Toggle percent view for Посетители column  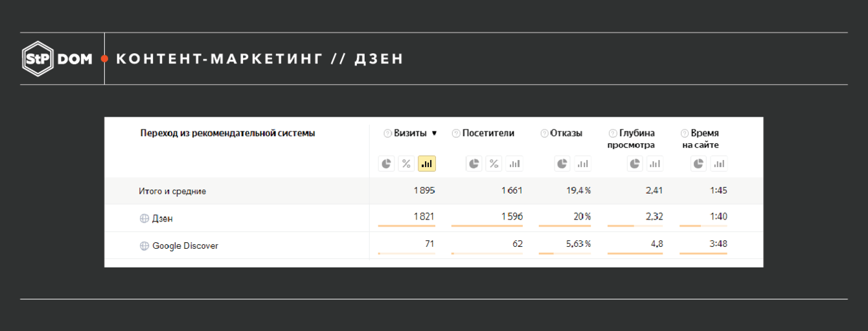494,164
